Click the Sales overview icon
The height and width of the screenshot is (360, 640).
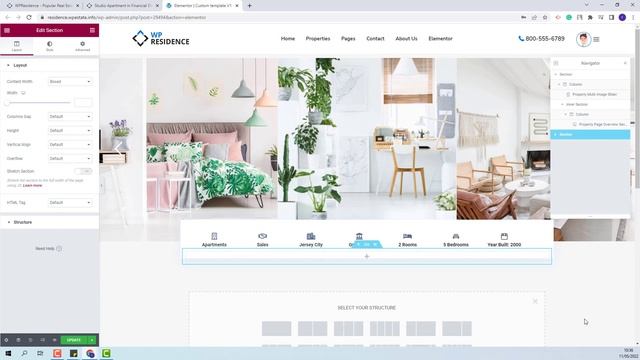(262, 236)
